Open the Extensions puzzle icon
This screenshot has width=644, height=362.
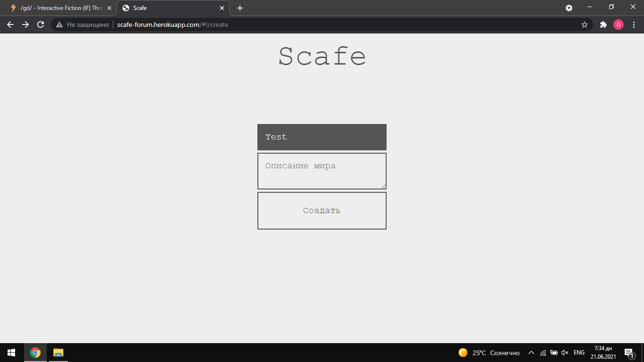pyautogui.click(x=603, y=25)
